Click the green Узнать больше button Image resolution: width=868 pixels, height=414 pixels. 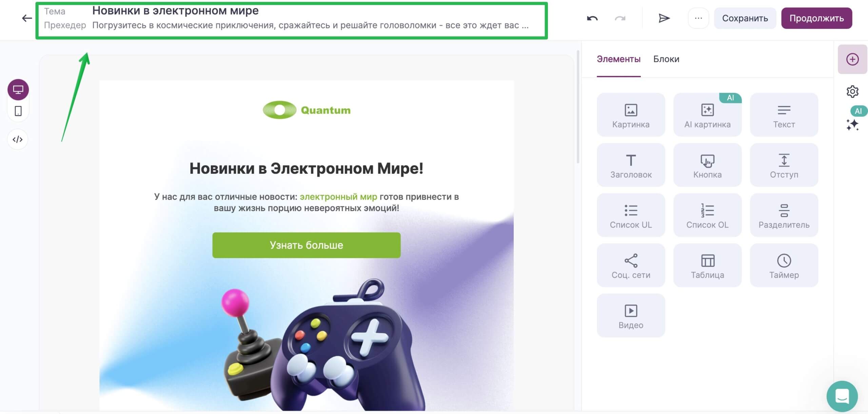pos(307,245)
